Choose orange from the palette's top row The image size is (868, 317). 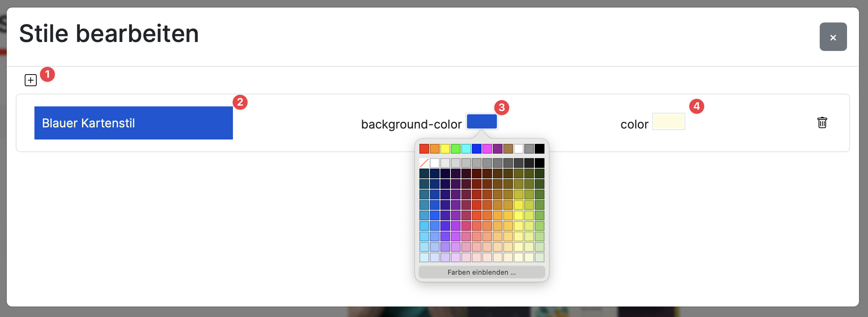coord(434,149)
